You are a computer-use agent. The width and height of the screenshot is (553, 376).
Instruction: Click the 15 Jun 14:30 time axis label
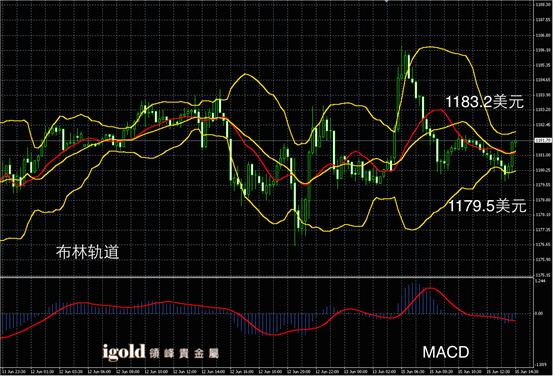[527, 371]
